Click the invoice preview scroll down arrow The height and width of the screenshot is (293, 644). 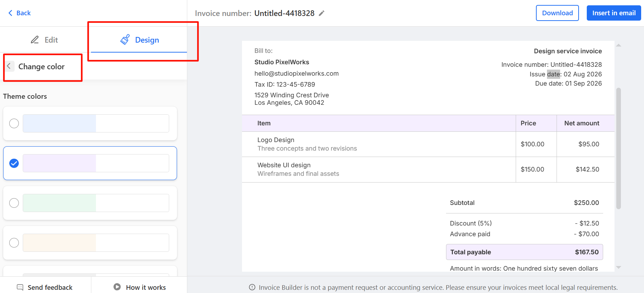pos(618,267)
